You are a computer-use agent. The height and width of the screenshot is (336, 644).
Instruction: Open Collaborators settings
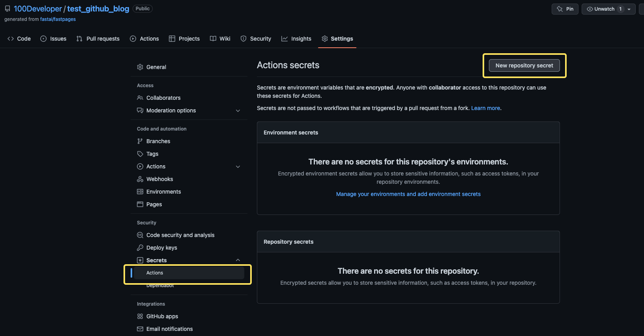189,98
